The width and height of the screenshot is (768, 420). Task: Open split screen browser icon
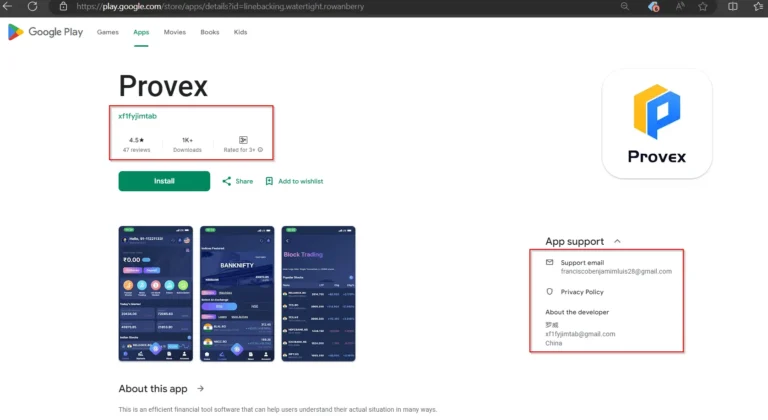pyautogui.click(x=732, y=6)
